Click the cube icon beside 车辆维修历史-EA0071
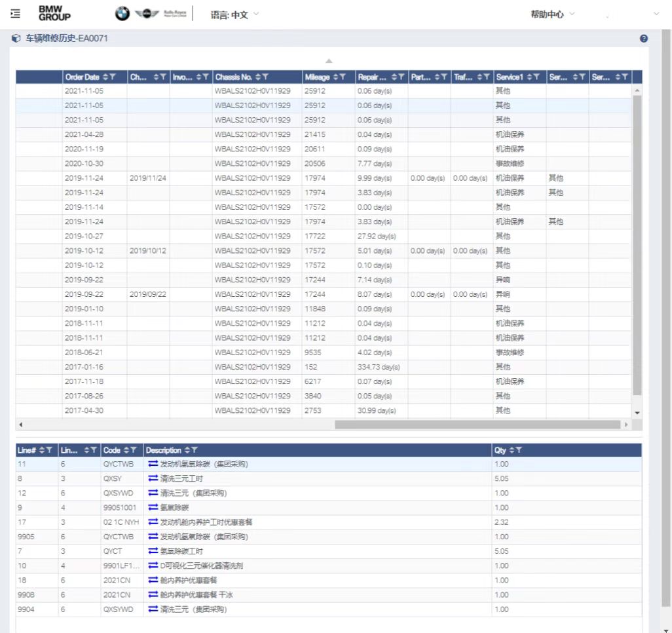The width and height of the screenshot is (672, 633). click(x=16, y=39)
